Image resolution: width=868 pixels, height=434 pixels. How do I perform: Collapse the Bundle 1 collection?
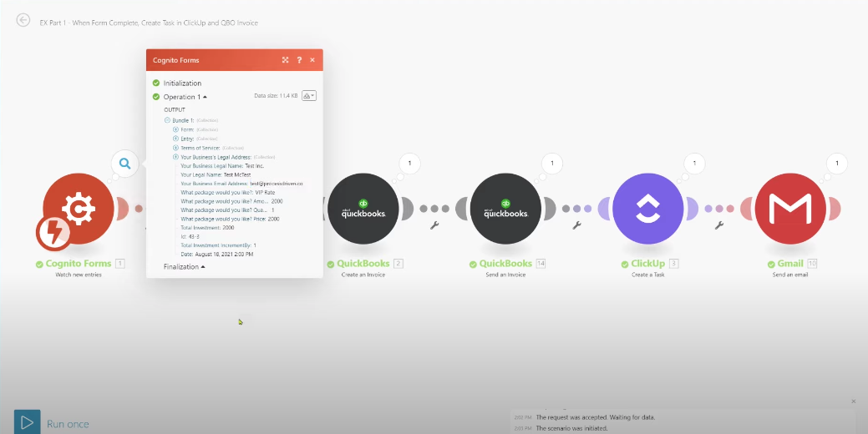pyautogui.click(x=167, y=120)
